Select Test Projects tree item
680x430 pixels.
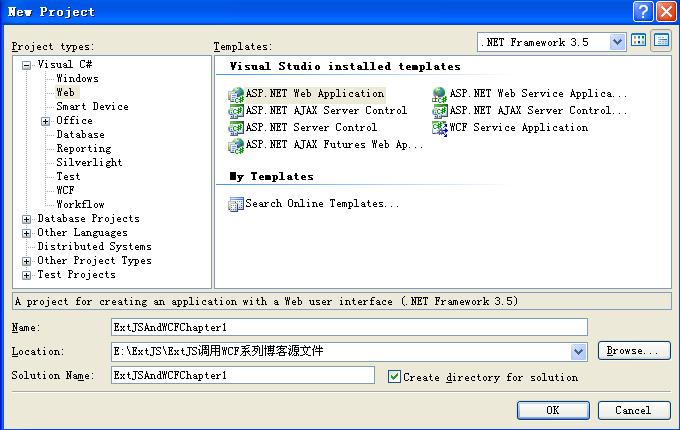click(76, 274)
